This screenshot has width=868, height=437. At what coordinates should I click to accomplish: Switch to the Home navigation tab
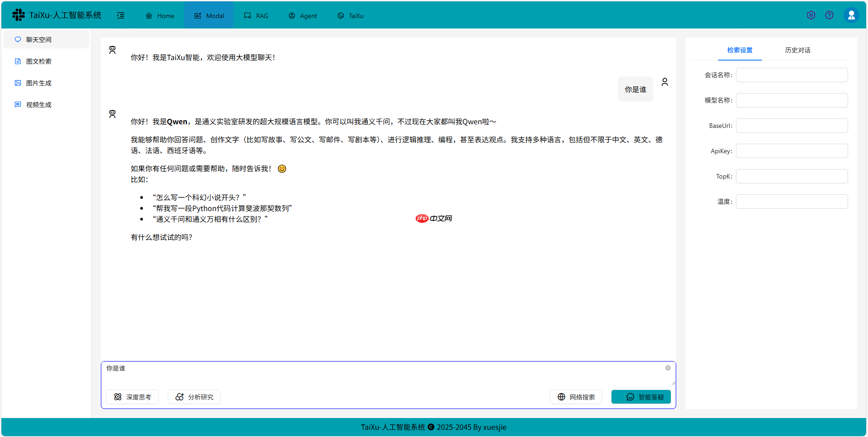(160, 15)
